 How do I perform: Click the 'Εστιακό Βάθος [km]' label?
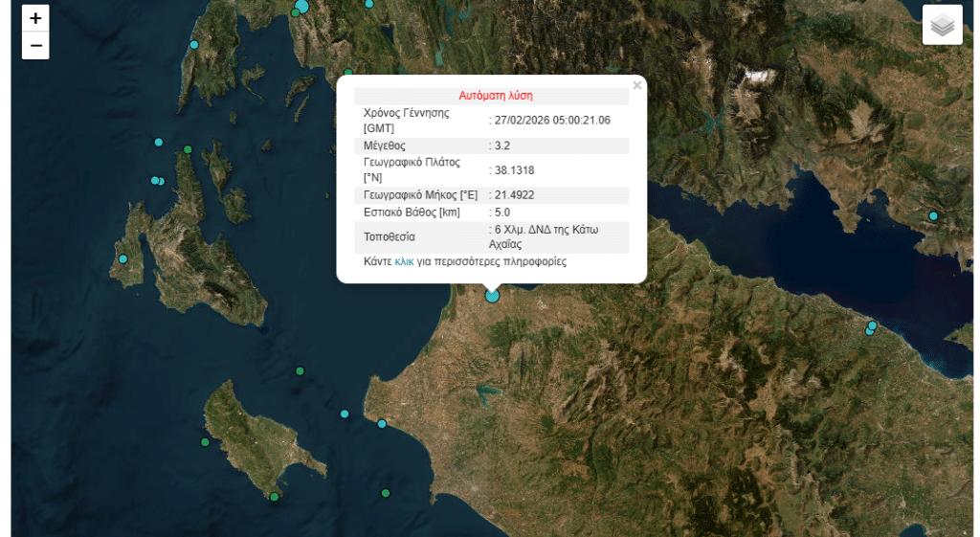412,213
